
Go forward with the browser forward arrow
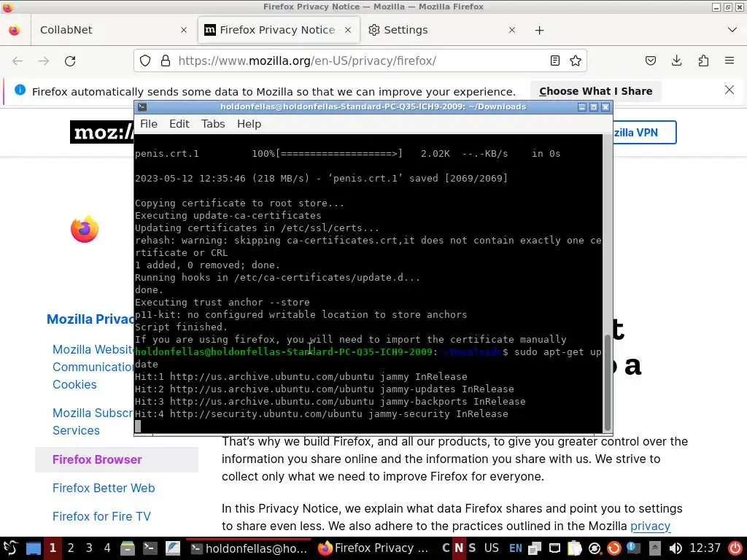[43, 61]
